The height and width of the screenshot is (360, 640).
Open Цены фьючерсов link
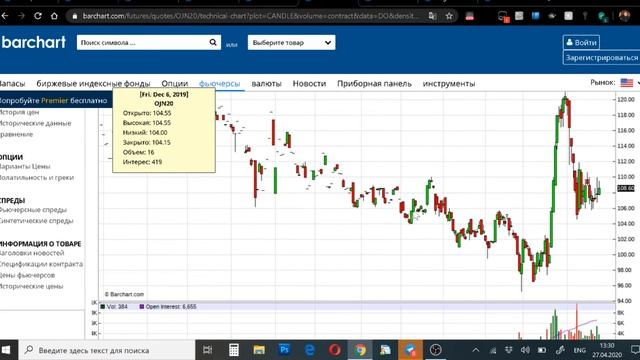click(27, 275)
